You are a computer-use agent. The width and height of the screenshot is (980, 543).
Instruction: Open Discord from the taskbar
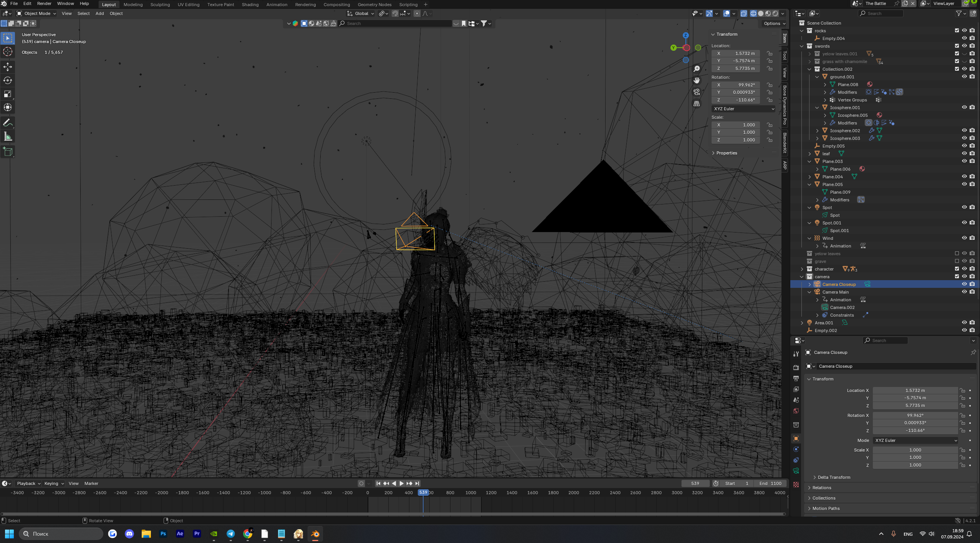tap(129, 534)
